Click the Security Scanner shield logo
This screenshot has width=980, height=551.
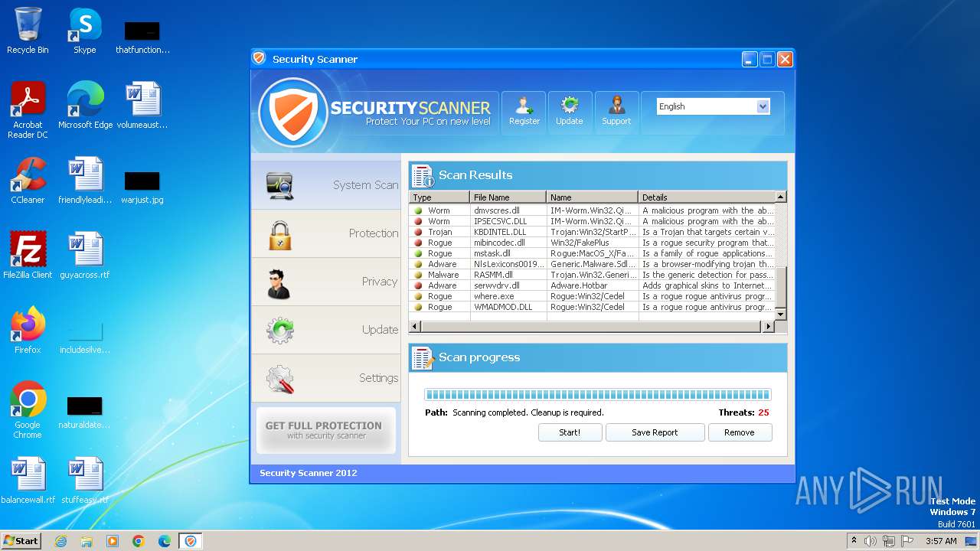click(292, 112)
